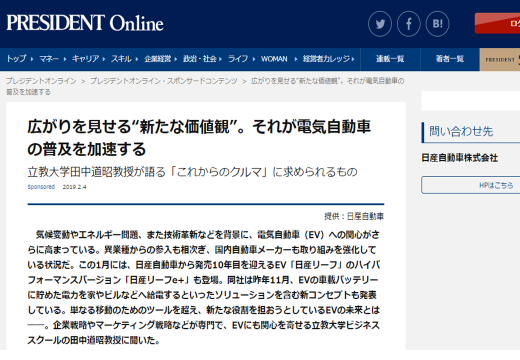Open the 政治・社会 category
The width and height of the screenshot is (520, 360).
[x=200, y=59]
